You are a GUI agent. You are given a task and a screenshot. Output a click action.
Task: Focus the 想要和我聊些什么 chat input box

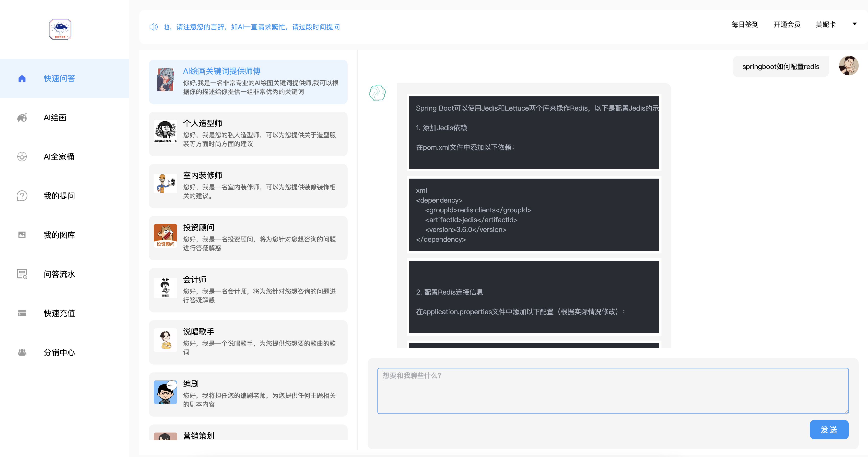tap(613, 391)
